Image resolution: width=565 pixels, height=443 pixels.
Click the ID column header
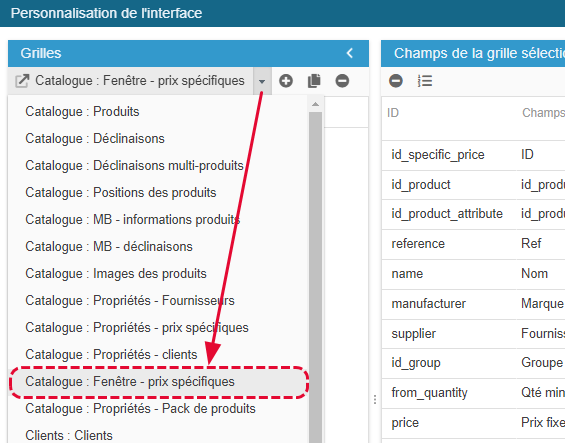393,113
